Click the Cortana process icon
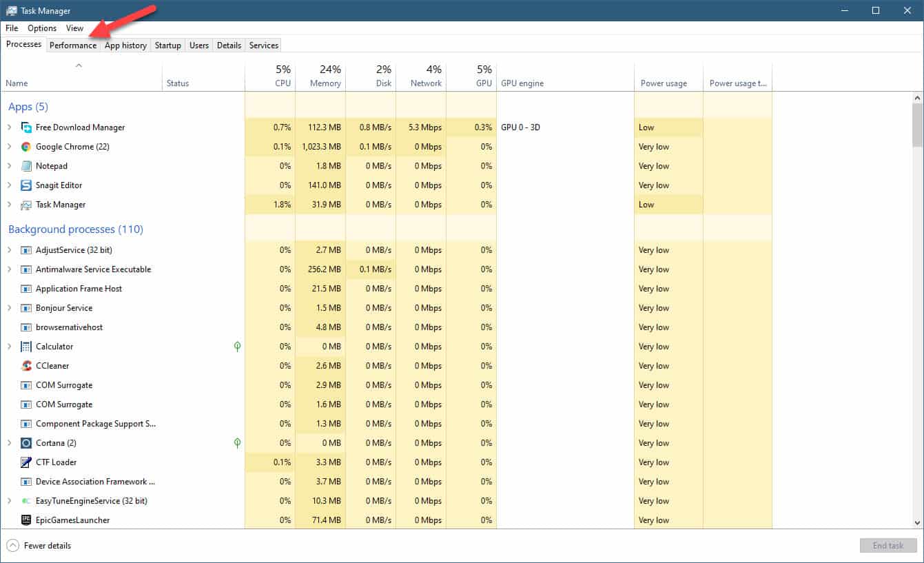924x563 pixels. 26,443
